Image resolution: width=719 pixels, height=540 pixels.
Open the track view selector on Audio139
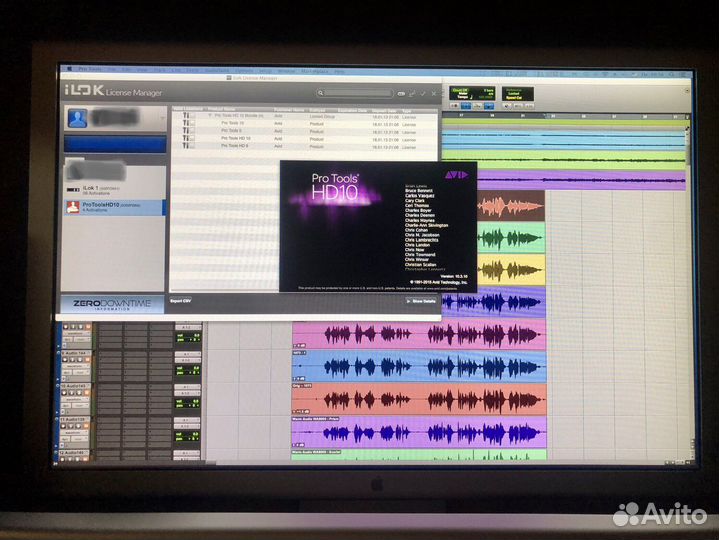point(73,433)
